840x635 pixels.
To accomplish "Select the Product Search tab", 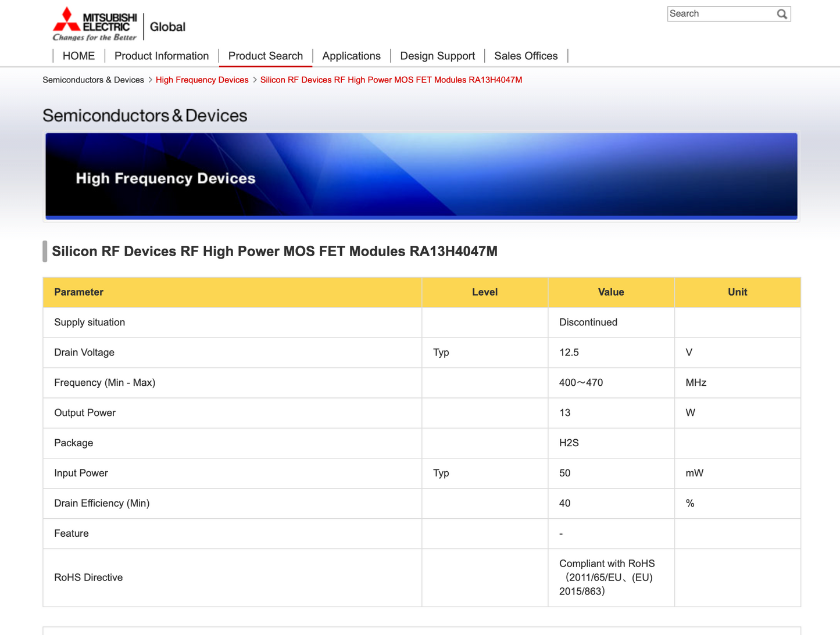I will [x=266, y=56].
